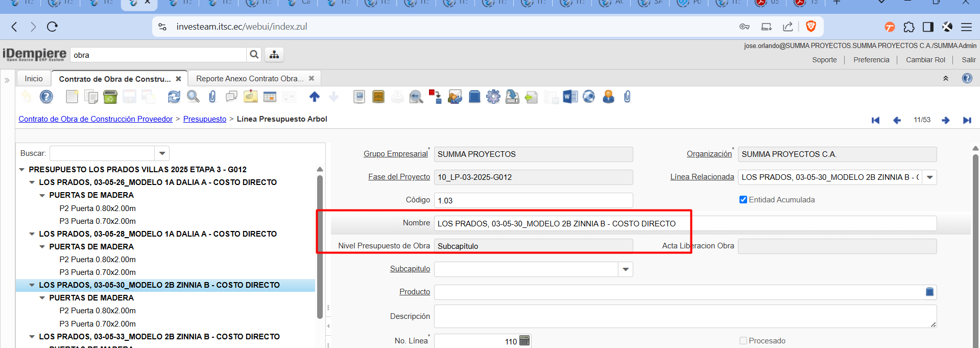Open the Subcapitulo dropdown
The height and width of the screenshot is (348, 980).
626,269
